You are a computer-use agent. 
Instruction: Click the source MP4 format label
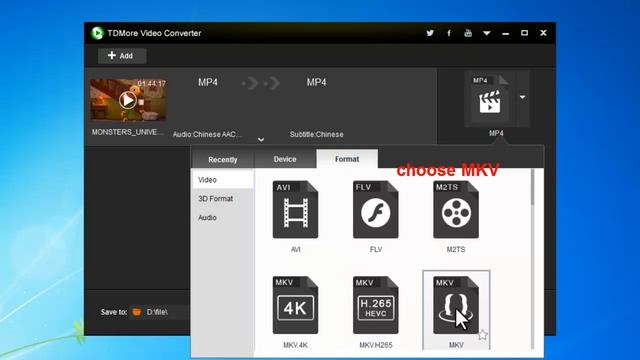tap(208, 82)
